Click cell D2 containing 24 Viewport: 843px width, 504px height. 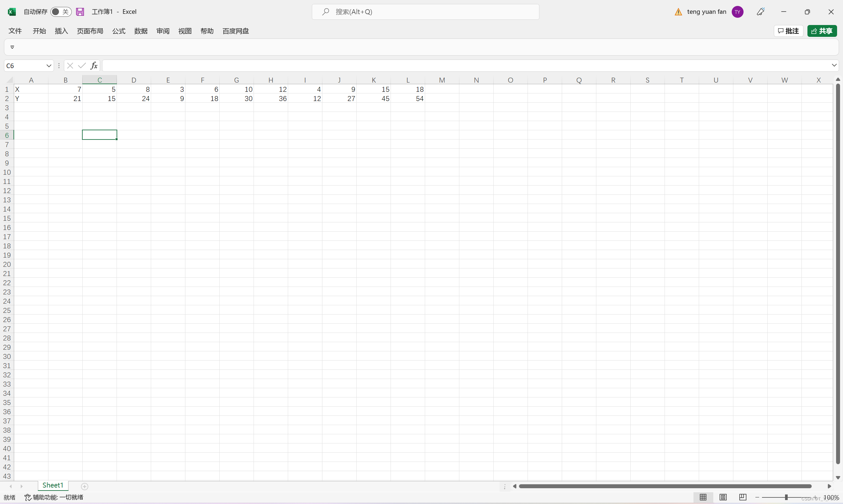[134, 98]
